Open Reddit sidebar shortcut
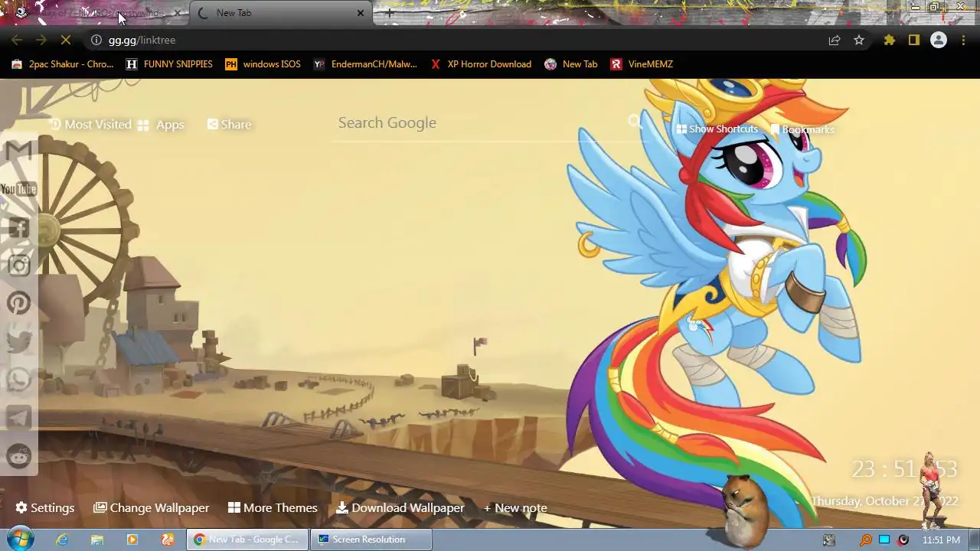 18,456
